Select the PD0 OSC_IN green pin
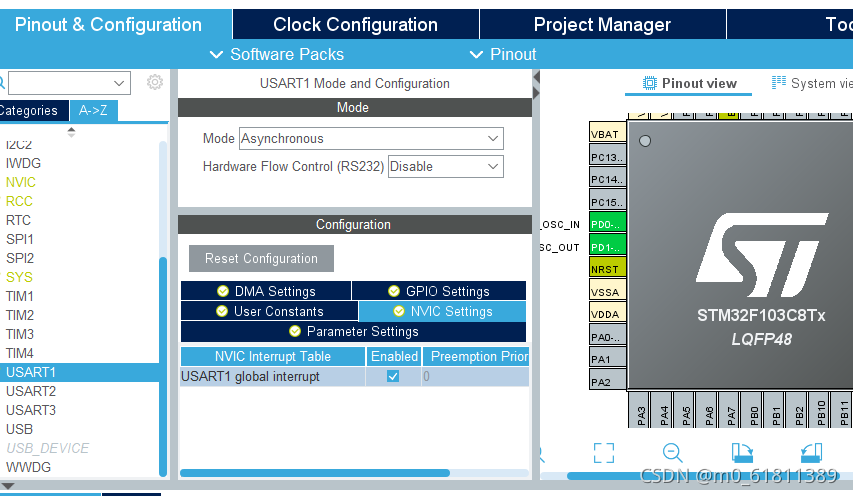Screen dimensions: 853x496 [607, 224]
